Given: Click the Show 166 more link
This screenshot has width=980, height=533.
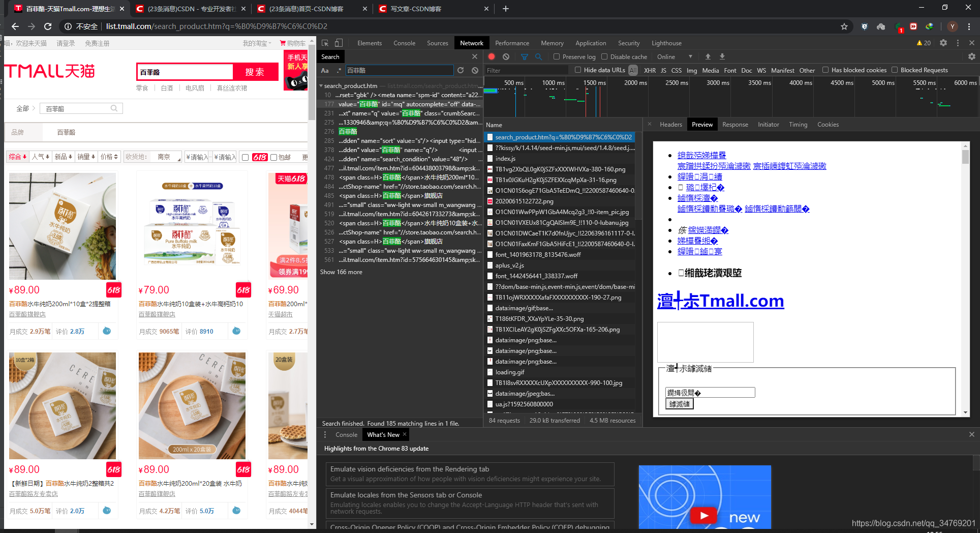Looking at the screenshot, I should (341, 272).
